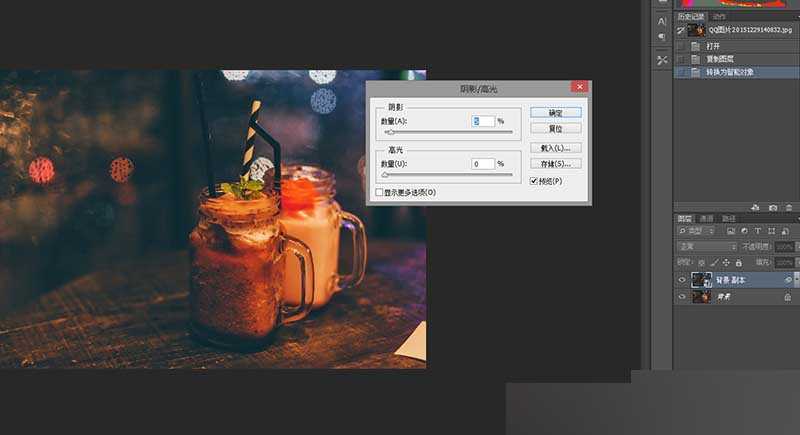Close the 阴影/高光 dialog

click(577, 88)
